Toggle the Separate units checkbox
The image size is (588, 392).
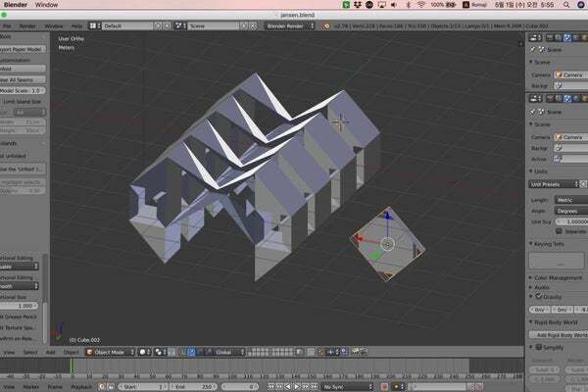pyautogui.click(x=559, y=231)
